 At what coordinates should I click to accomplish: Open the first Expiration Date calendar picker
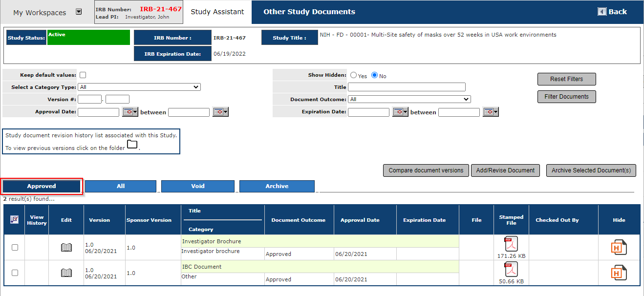(400, 112)
